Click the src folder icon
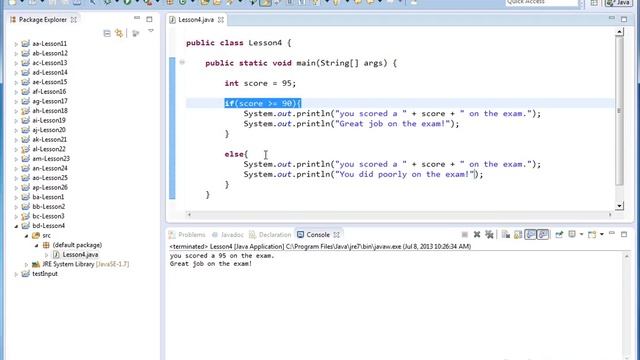The width and height of the screenshot is (640, 360). point(36,236)
